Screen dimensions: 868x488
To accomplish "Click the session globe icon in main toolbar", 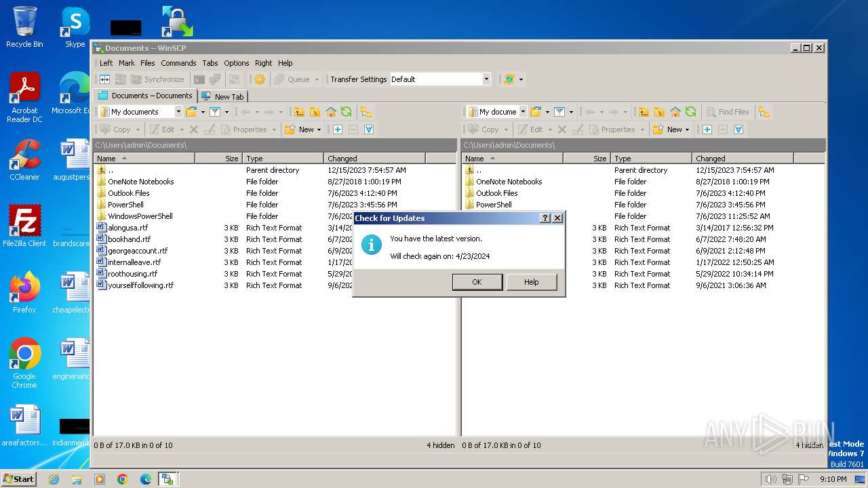I will (509, 79).
